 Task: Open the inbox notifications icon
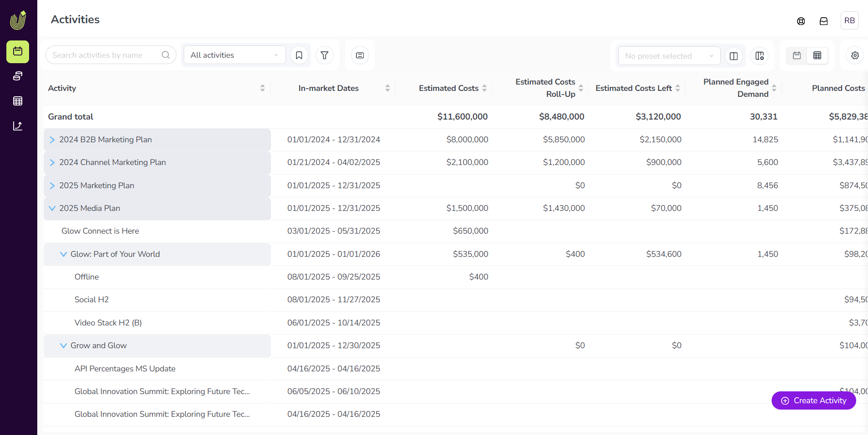point(823,21)
